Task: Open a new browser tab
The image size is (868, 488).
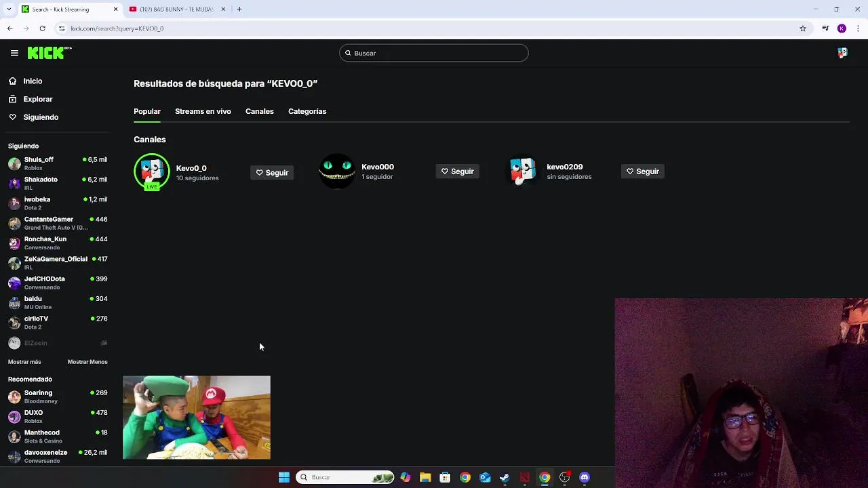Action: coord(239,9)
